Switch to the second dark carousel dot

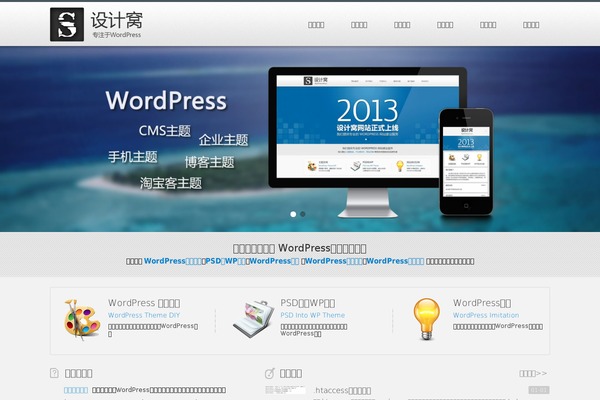click(303, 214)
